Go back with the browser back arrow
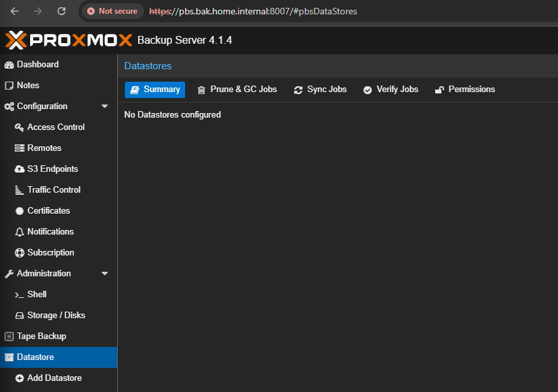558x392 pixels. tap(14, 11)
